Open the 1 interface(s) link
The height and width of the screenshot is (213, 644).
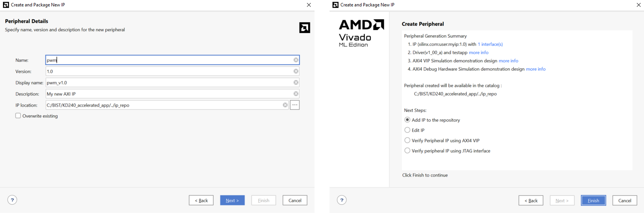pyautogui.click(x=490, y=44)
